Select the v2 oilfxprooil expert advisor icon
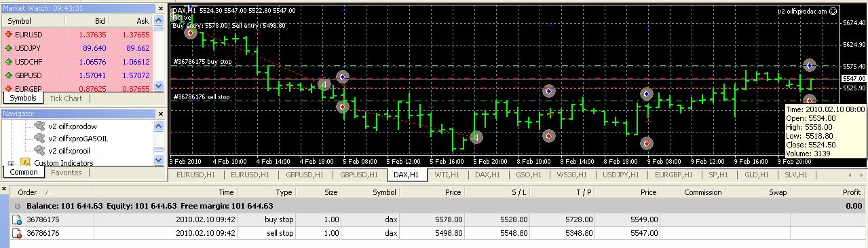This screenshot has width=868, height=248. pyautogui.click(x=39, y=150)
